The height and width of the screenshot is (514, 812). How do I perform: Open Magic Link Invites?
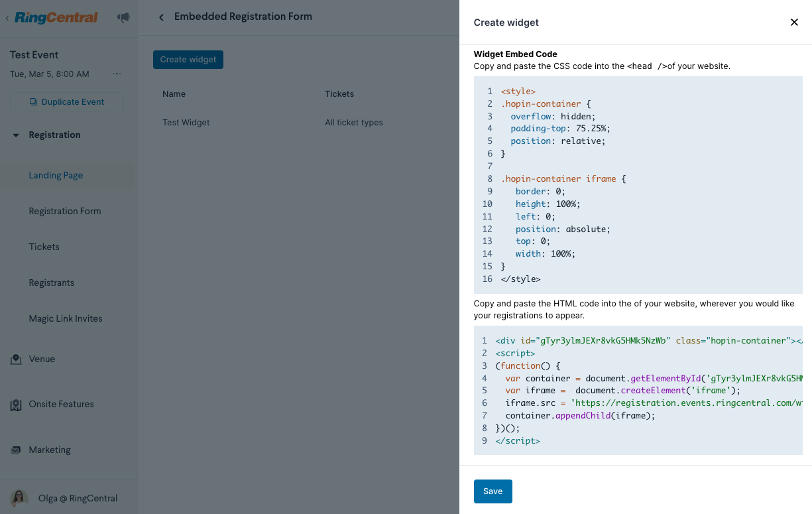pos(66,319)
